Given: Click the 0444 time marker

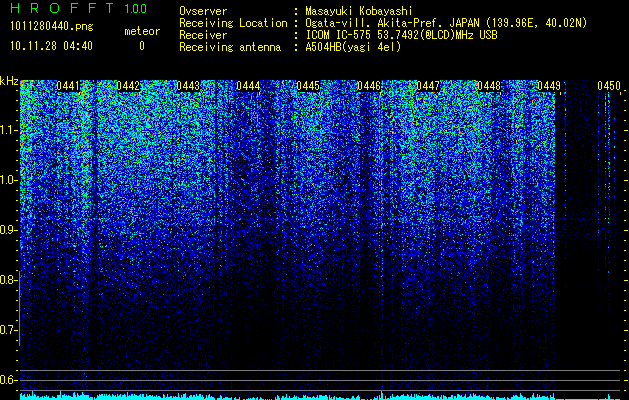Looking at the screenshot, I should 248,86.
